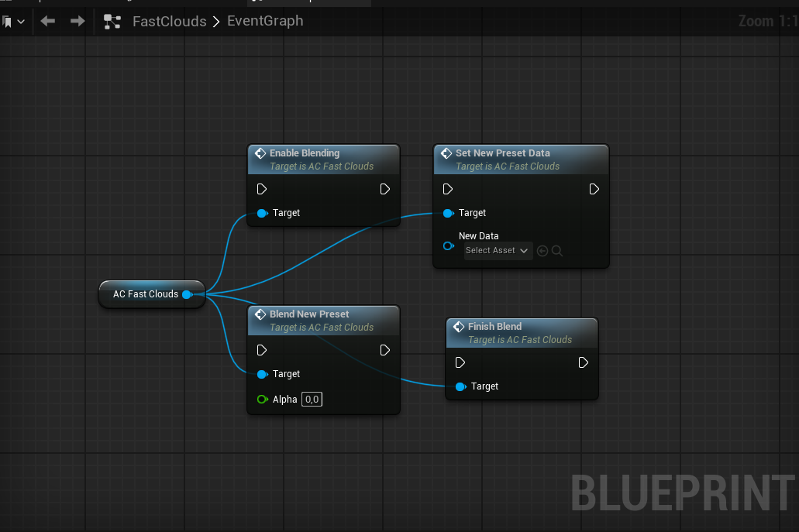Click Finish Blend input exec pin
The width and height of the screenshot is (799, 532).
click(460, 362)
